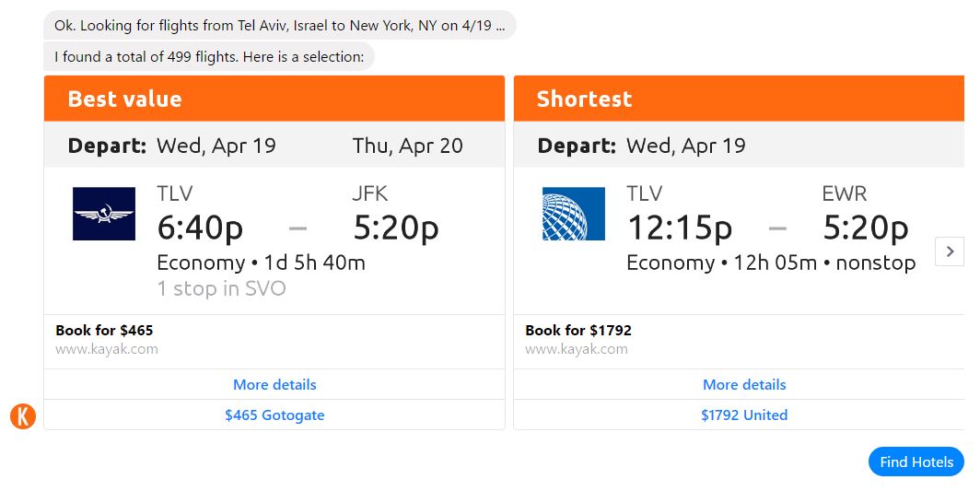Select the $1792 United booking option
The height and width of the screenshot is (491, 980).
click(744, 415)
